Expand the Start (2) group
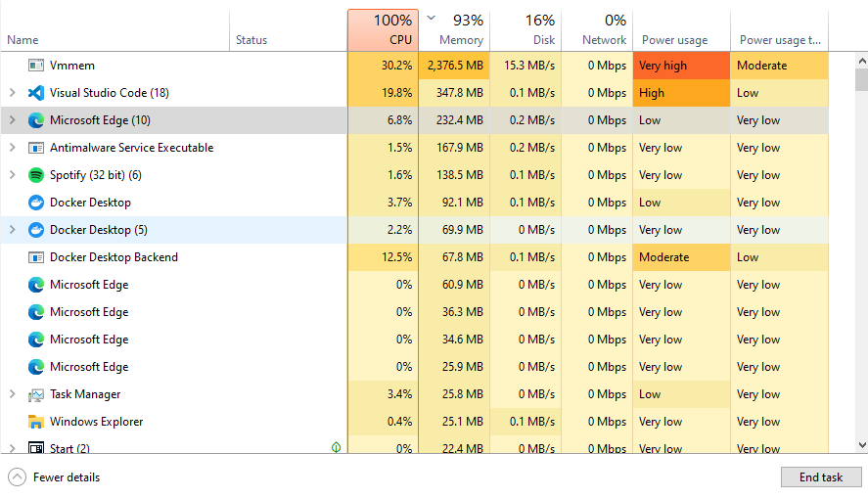Screen dimensions: 868x499 pyautogui.click(x=12, y=448)
